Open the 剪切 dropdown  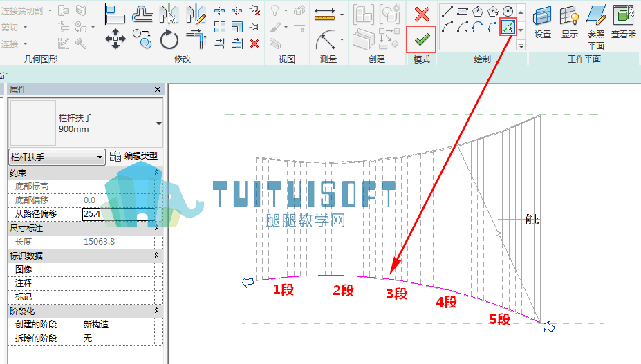tap(25, 28)
